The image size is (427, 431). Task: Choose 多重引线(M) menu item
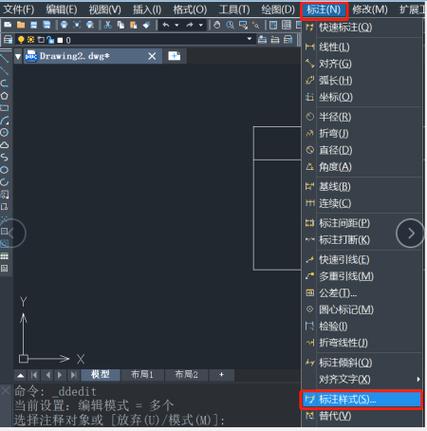(x=363, y=276)
